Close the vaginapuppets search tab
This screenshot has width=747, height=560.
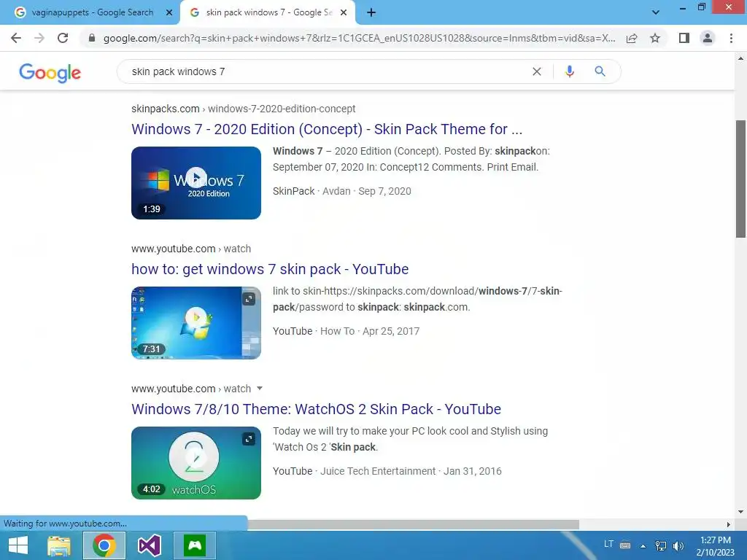[169, 13]
